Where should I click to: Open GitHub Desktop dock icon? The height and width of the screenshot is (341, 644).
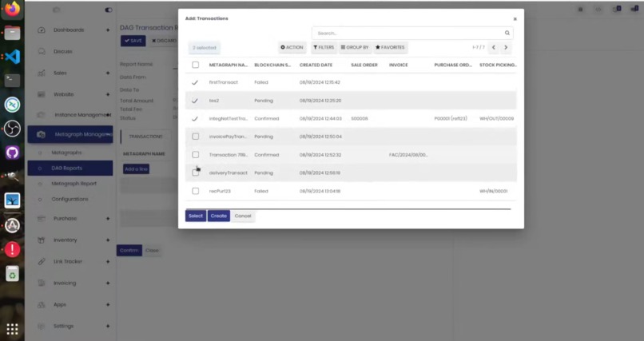(12, 153)
